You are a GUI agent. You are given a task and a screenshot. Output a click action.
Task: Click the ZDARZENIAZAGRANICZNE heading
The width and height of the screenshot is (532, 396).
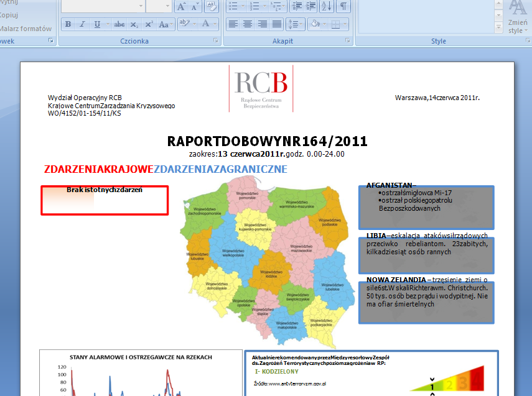[220, 169]
